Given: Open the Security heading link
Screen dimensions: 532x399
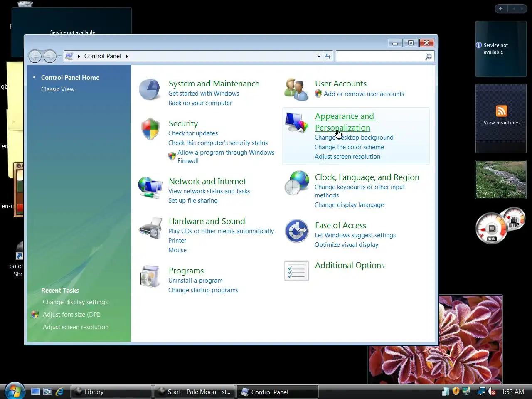Looking at the screenshot, I should click(x=183, y=123).
